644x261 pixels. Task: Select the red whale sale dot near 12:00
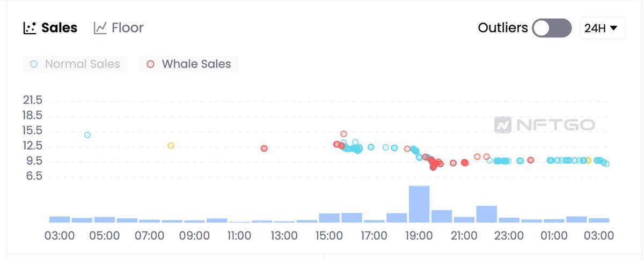[x=264, y=148]
